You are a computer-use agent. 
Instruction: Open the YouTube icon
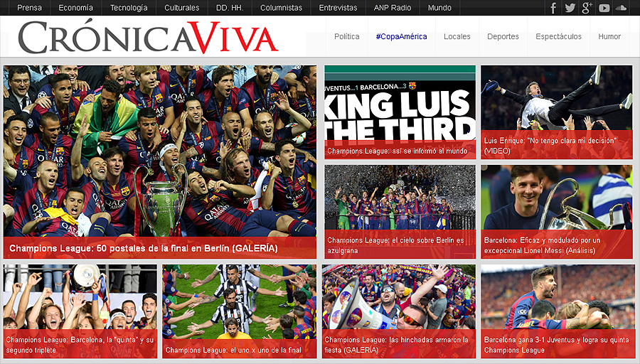click(604, 8)
